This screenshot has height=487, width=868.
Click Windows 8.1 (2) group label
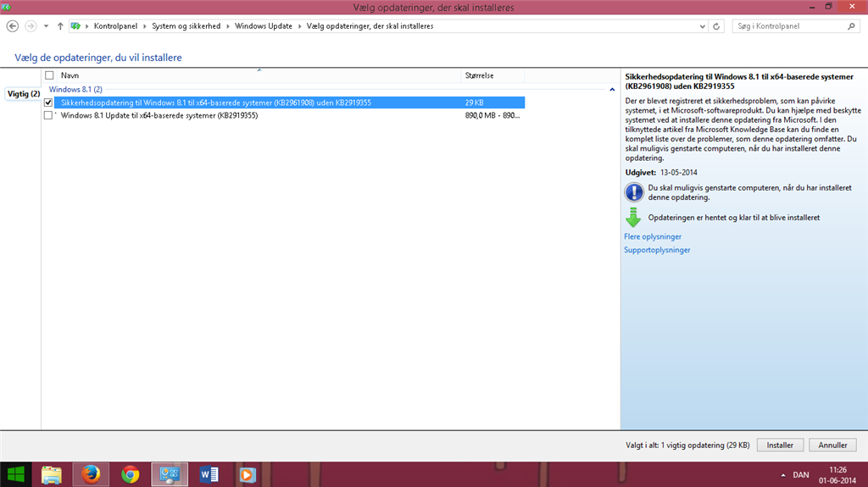[75, 89]
